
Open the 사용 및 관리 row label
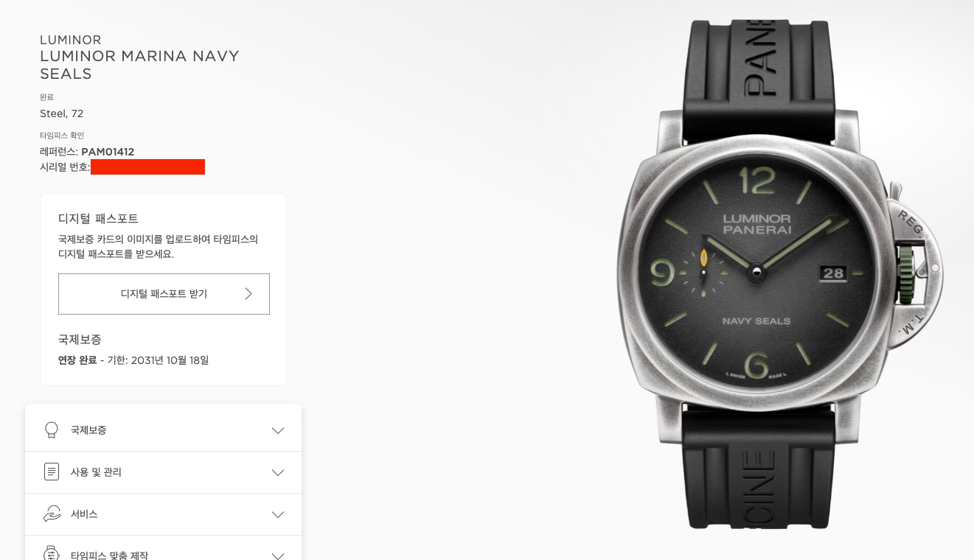96,472
